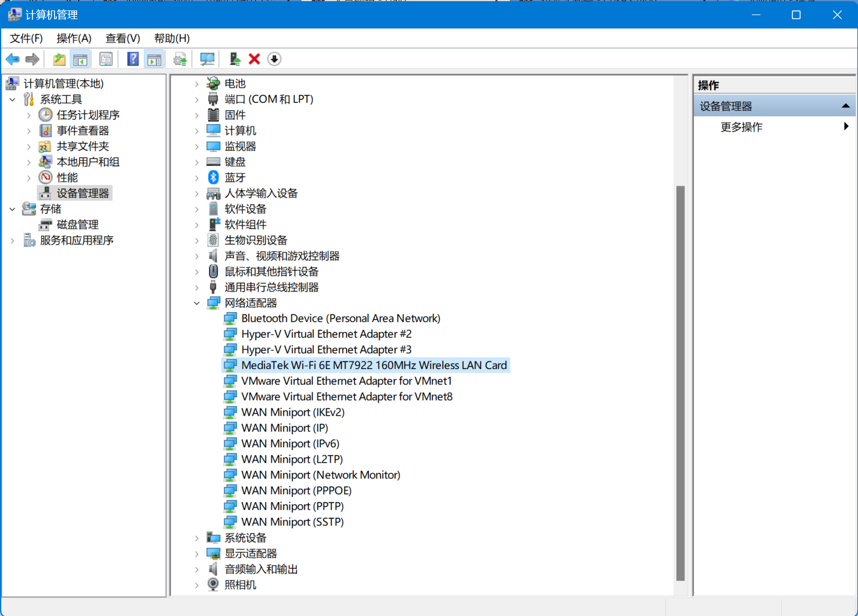This screenshot has width=858, height=616.
Task: Click the red X Uninstall device icon
Action: click(x=254, y=59)
